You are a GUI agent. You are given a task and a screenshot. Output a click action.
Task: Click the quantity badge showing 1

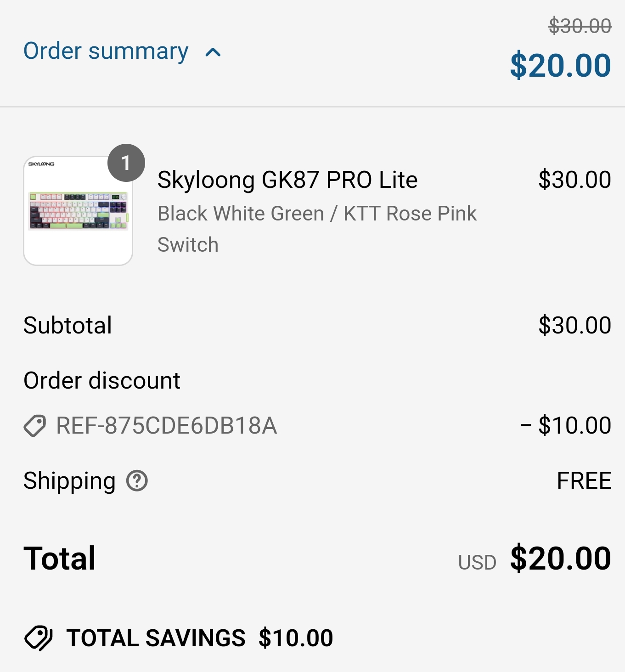[x=126, y=163]
